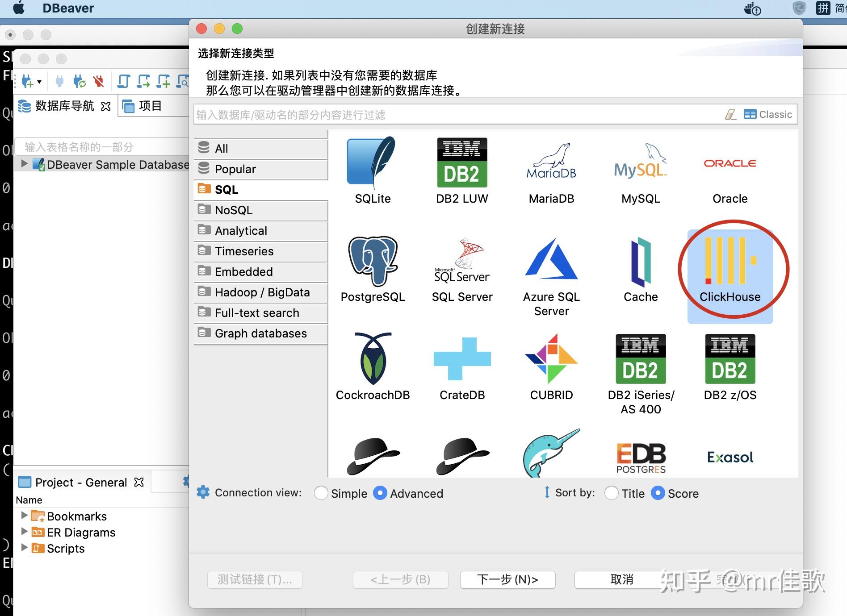Open Hadoop / BigData category

(261, 292)
